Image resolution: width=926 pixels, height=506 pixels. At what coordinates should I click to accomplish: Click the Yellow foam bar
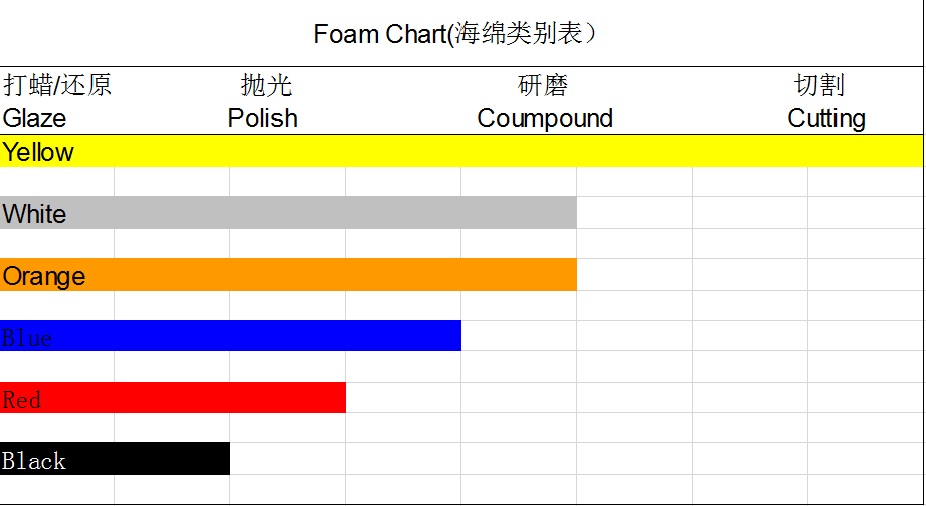point(461,151)
